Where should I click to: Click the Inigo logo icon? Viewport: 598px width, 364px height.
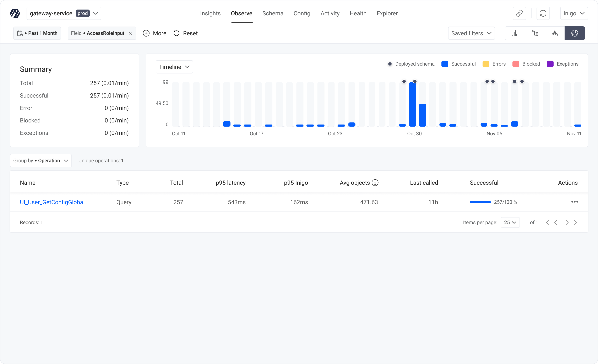point(15,13)
